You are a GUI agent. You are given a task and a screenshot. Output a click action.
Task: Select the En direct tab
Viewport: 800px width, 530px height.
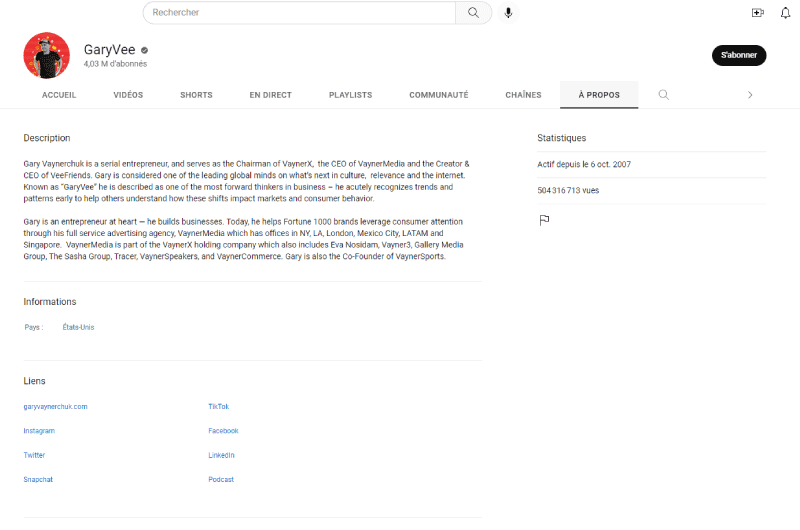pyautogui.click(x=270, y=95)
